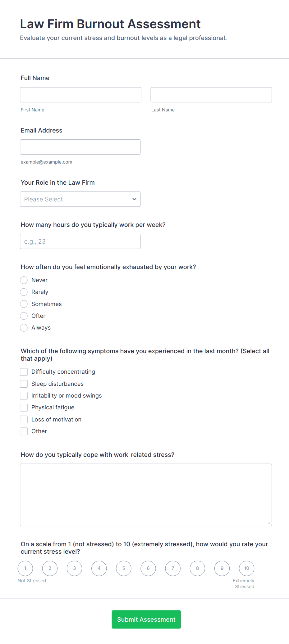Focus the Email Address field
Viewport: 289px width, 644px height.
[80, 147]
